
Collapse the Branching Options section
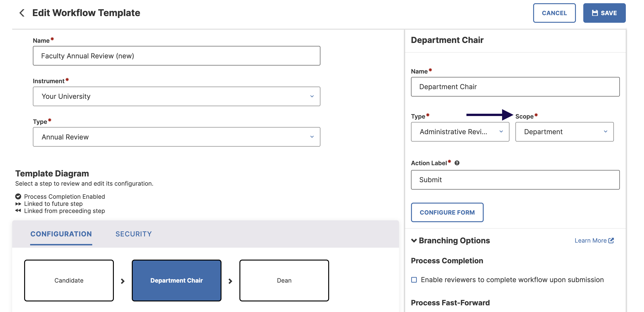point(414,241)
